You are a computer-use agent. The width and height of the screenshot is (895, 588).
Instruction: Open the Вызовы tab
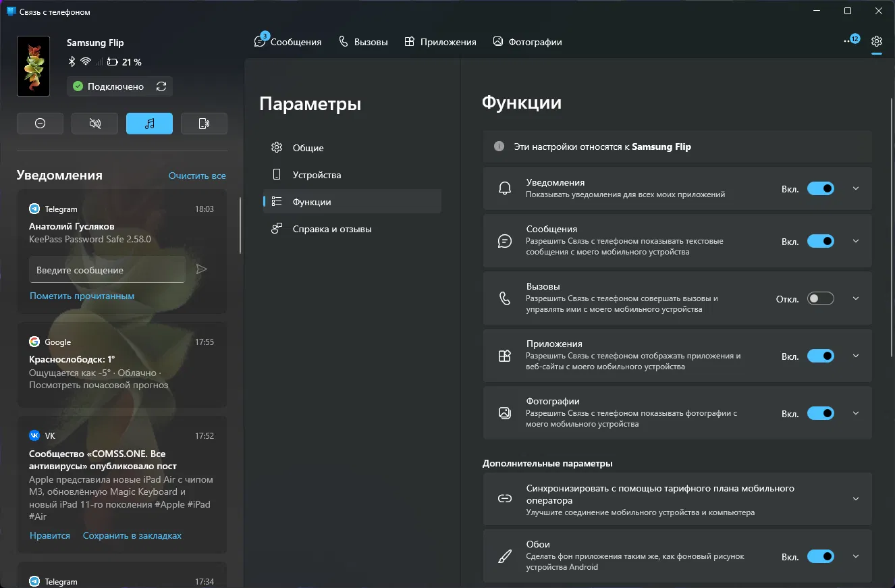click(363, 41)
